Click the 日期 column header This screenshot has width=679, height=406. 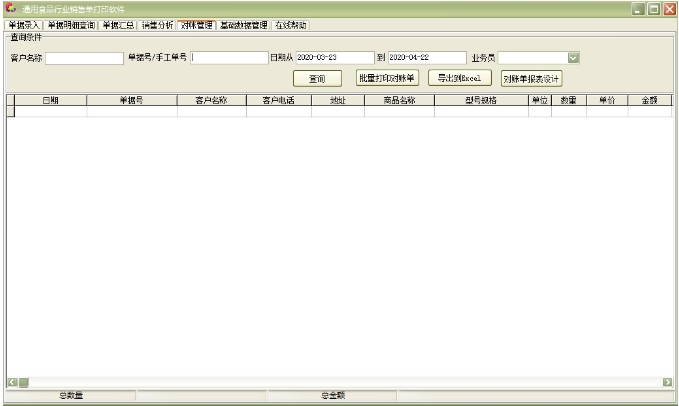pos(51,100)
